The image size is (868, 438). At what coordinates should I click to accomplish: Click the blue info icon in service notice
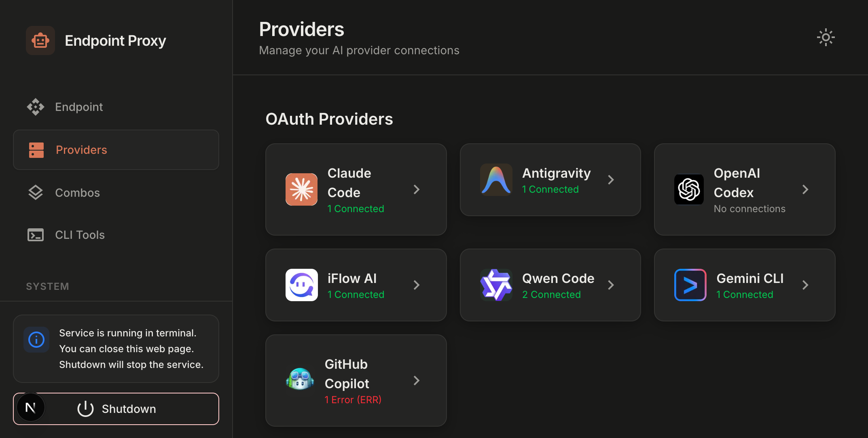tap(36, 340)
